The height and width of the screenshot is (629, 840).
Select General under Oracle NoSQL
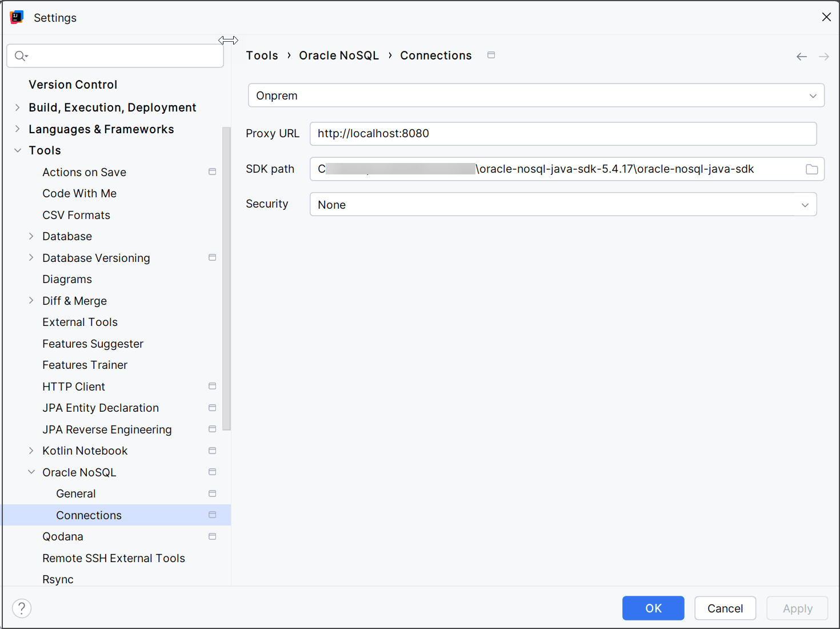coord(75,493)
